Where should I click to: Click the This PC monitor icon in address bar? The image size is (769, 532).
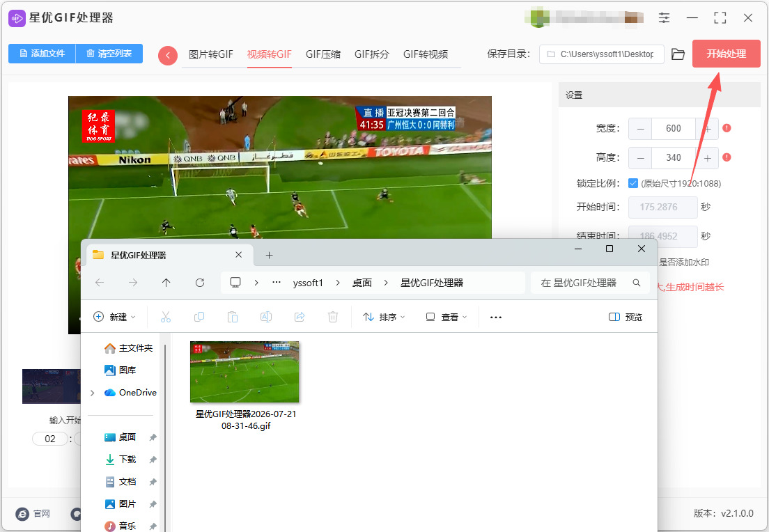(x=235, y=283)
